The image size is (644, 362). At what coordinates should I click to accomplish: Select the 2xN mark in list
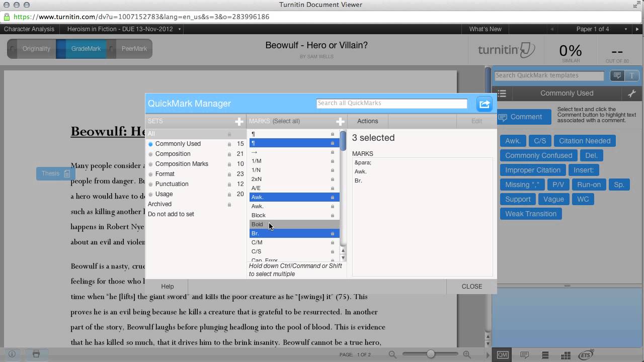294,179
